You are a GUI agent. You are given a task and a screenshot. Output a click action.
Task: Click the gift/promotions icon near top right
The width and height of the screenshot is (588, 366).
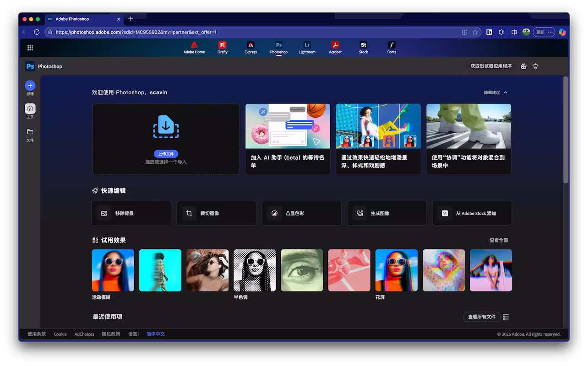[x=523, y=66]
